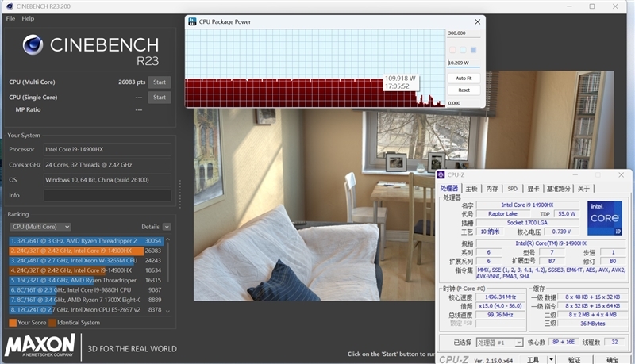
Task: Select the 16C/32T AMD Ryzen Threadripper row
Action: pyautogui.click(x=86, y=280)
